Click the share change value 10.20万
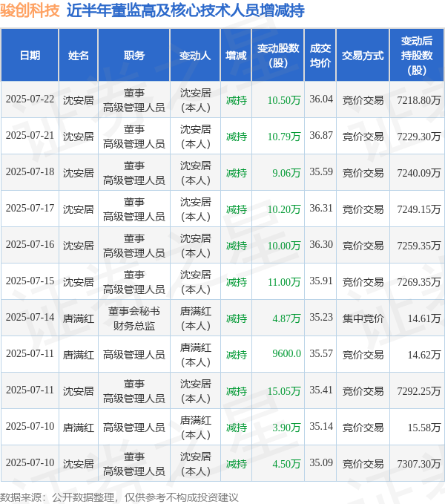Image resolution: width=445 pixels, height=504 pixels. (x=284, y=209)
